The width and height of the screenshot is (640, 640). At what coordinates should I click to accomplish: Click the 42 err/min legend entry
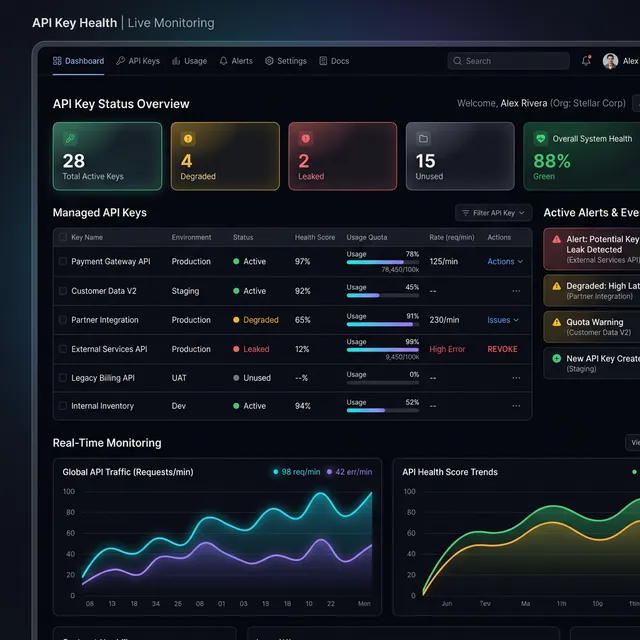point(349,472)
